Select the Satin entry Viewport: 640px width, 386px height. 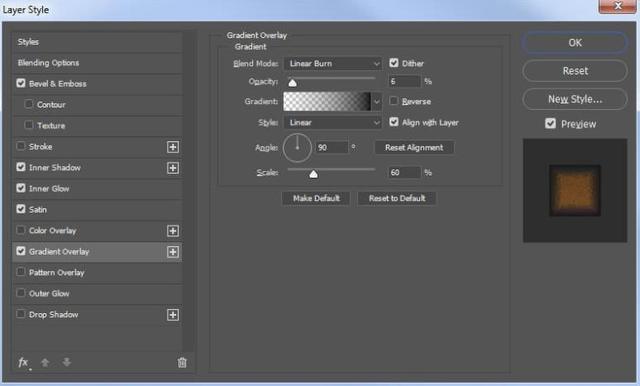38,210
